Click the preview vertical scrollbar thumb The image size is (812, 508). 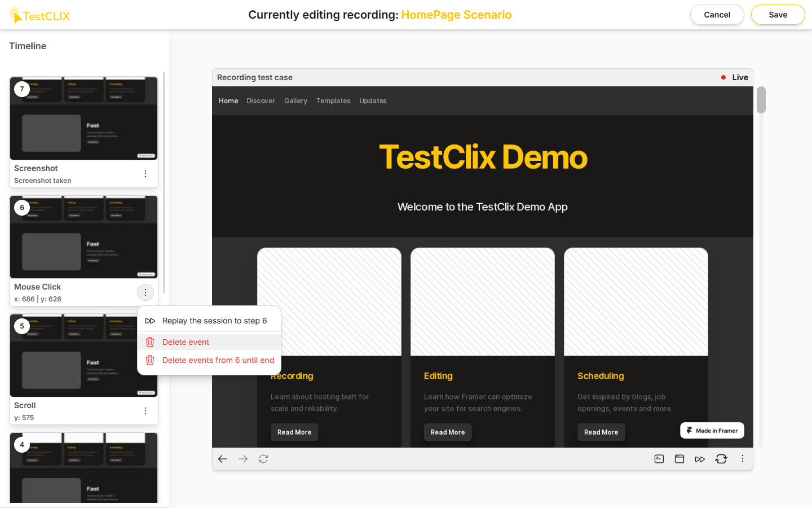pos(761,100)
